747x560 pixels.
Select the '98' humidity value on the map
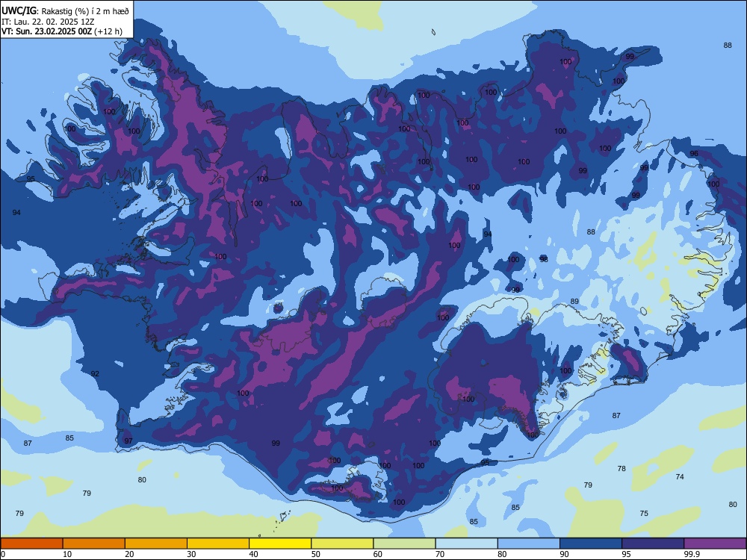coord(544,259)
